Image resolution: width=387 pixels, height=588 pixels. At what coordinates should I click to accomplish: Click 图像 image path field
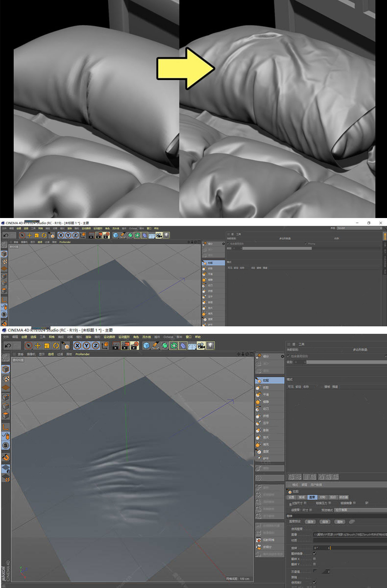[350, 535]
